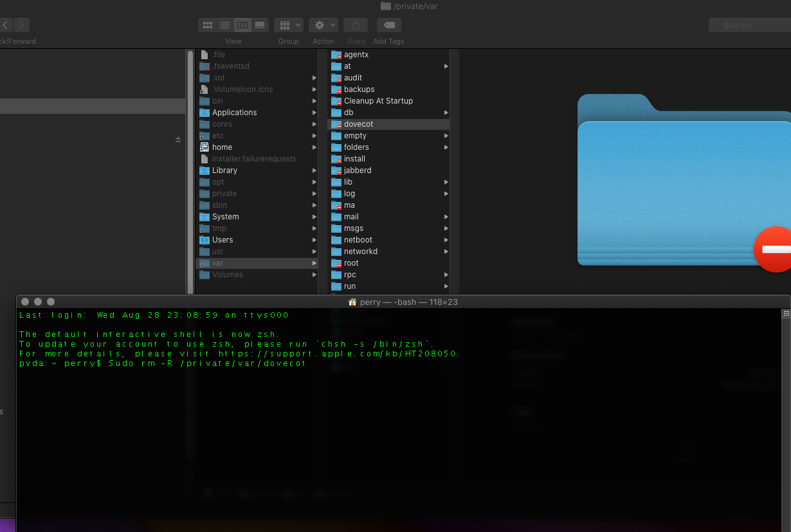Image resolution: width=791 pixels, height=532 pixels.
Task: Select the sbin folder row
Action: click(257, 205)
